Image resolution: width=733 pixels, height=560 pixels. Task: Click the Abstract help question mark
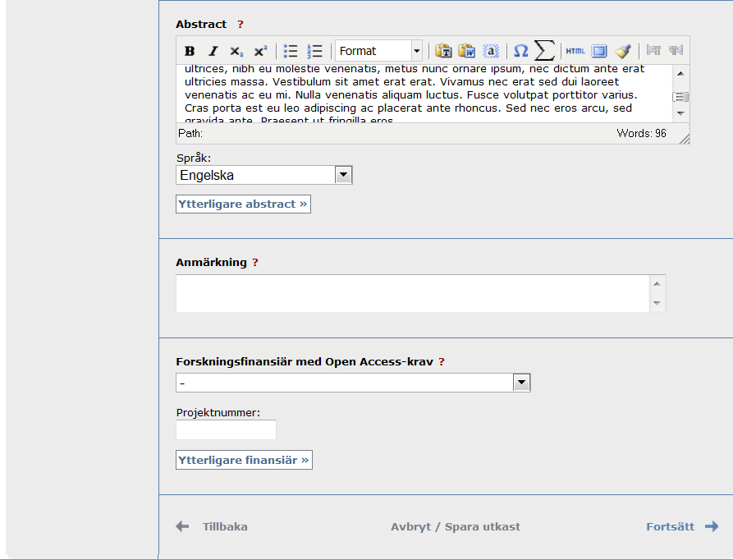pos(241,25)
